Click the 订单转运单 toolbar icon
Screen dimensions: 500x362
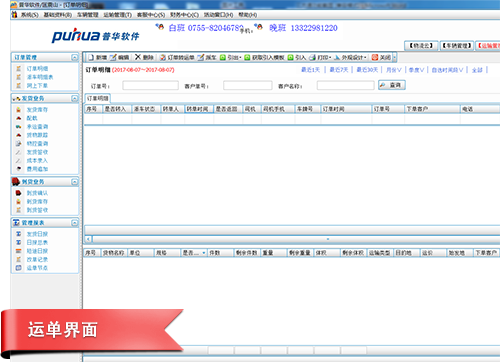tap(162, 58)
